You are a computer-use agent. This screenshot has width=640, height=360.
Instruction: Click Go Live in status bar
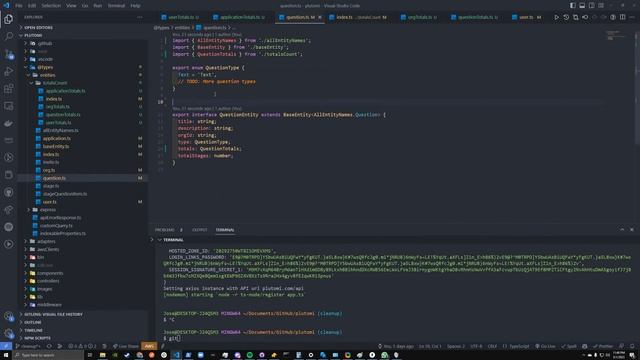coord(545,346)
